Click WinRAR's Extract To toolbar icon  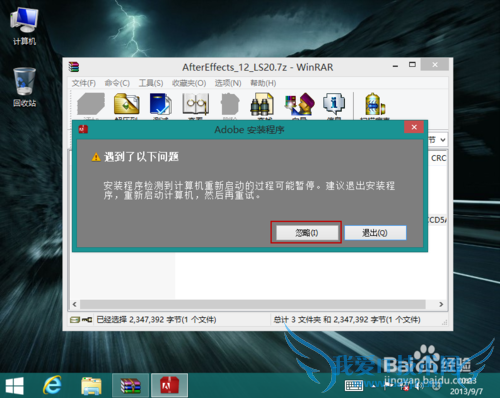pos(126,105)
